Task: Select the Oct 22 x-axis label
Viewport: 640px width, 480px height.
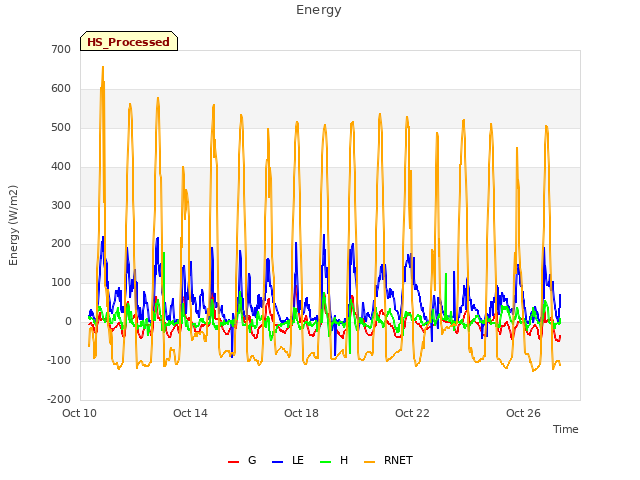Action: click(x=412, y=413)
